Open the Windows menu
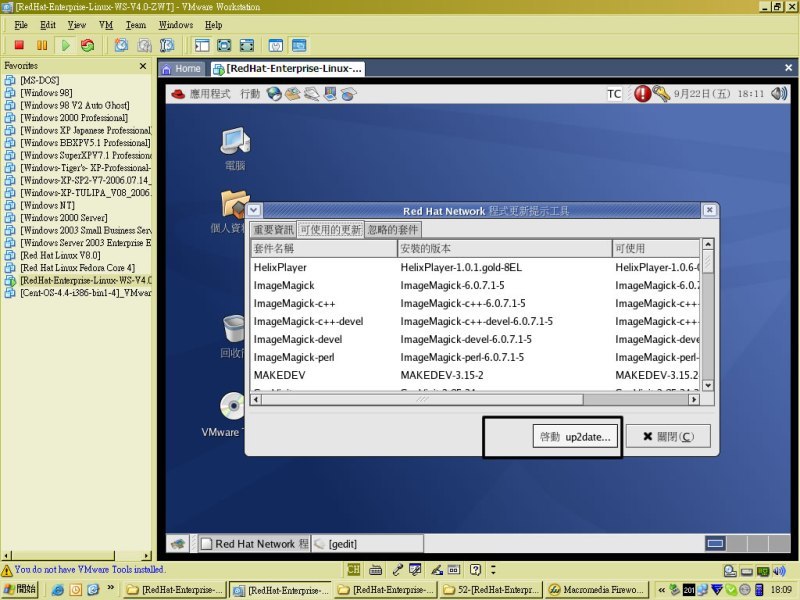 click(176, 24)
